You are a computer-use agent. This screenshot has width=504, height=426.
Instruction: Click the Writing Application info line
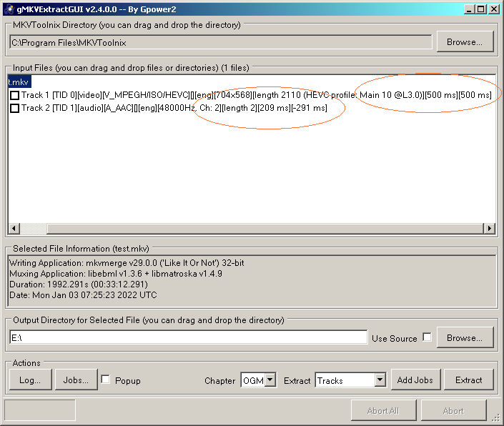coord(127,263)
